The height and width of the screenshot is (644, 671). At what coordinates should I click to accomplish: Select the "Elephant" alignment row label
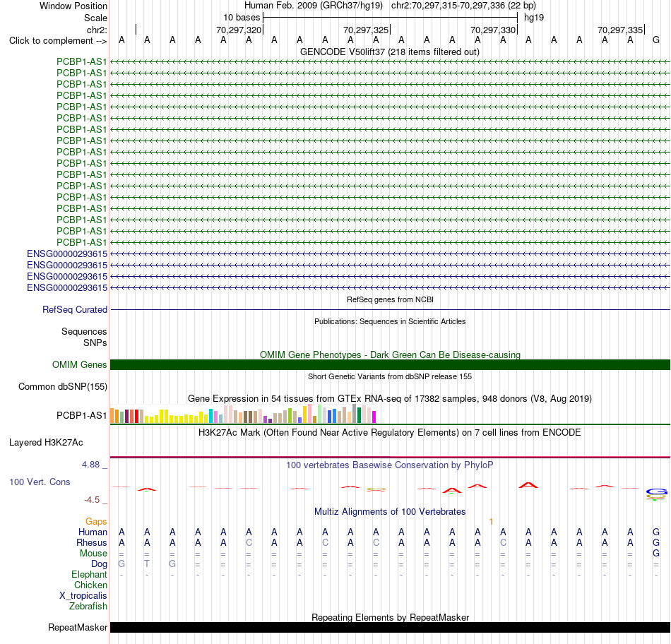coord(89,575)
